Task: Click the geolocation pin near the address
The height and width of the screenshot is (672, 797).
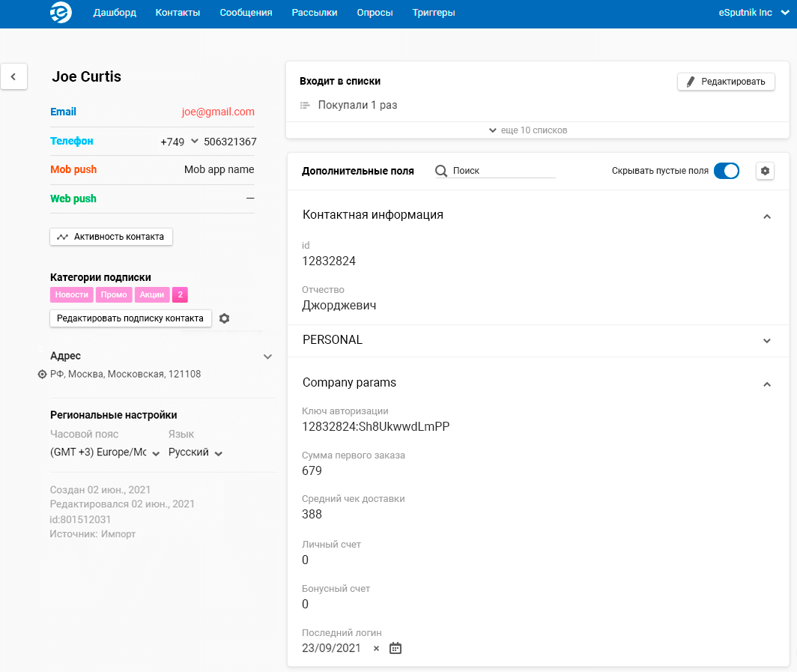Action: pyautogui.click(x=42, y=374)
